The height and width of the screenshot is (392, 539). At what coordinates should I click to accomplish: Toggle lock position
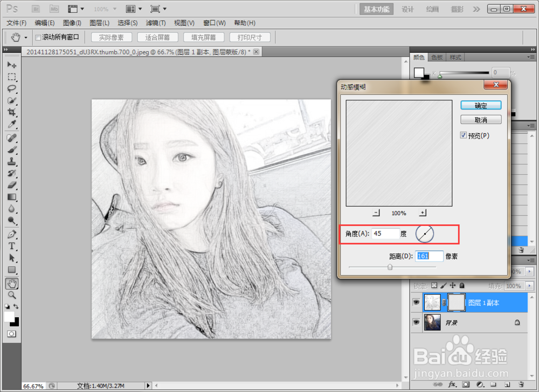coord(453,285)
